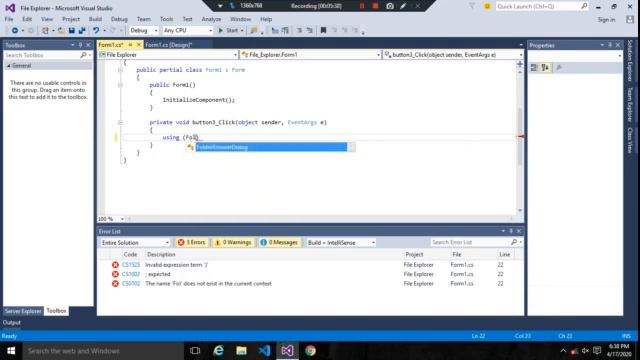
Task: Click the pen annotate icon in recording bar
Action: click(403, 6)
